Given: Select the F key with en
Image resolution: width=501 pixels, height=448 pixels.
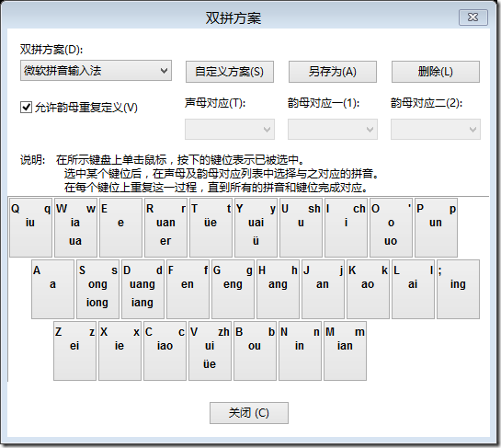Looking at the screenshot, I should (188, 289).
